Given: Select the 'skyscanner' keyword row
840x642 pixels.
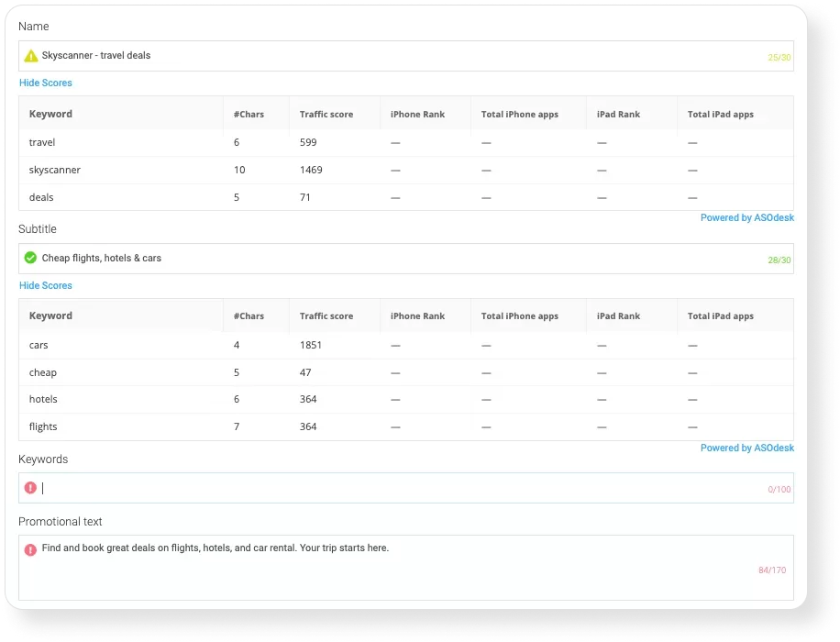Looking at the screenshot, I should point(406,170).
